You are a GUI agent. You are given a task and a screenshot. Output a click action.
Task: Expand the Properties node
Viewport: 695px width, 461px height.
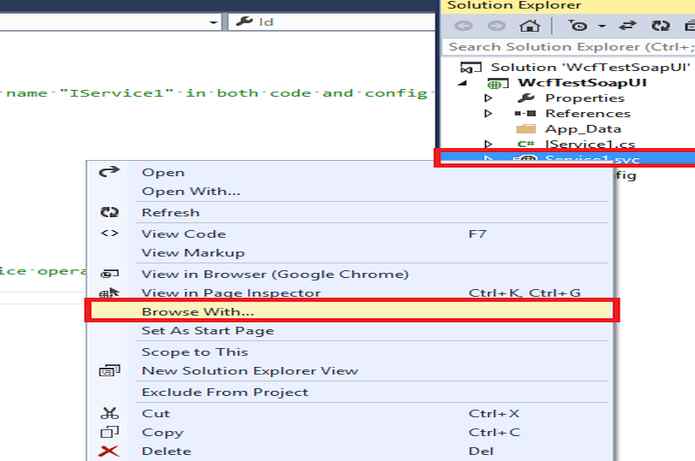(488, 98)
